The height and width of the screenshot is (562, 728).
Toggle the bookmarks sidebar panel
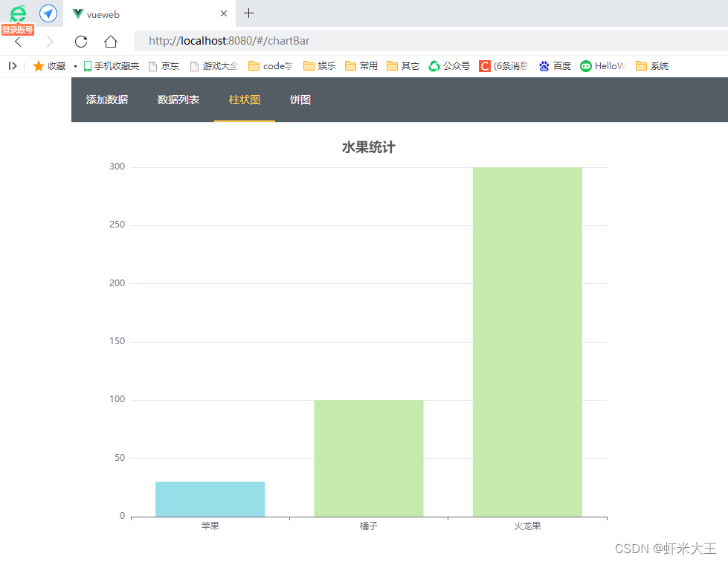[12, 65]
